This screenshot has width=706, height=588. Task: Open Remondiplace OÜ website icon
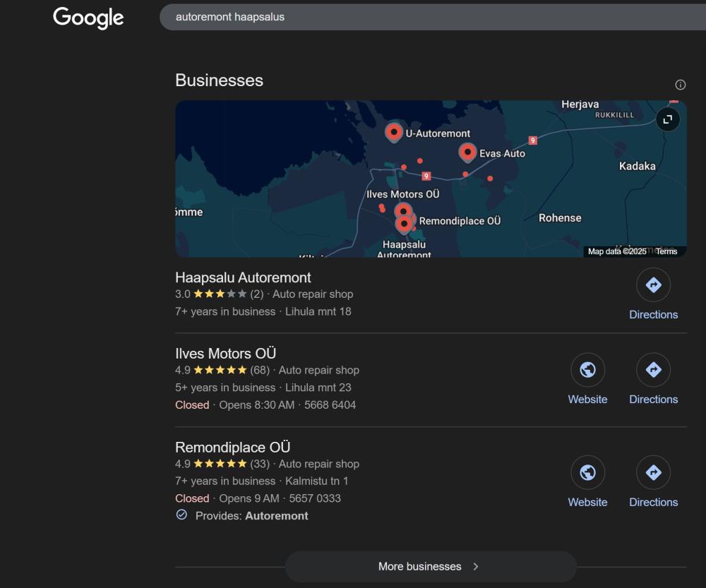click(x=587, y=473)
